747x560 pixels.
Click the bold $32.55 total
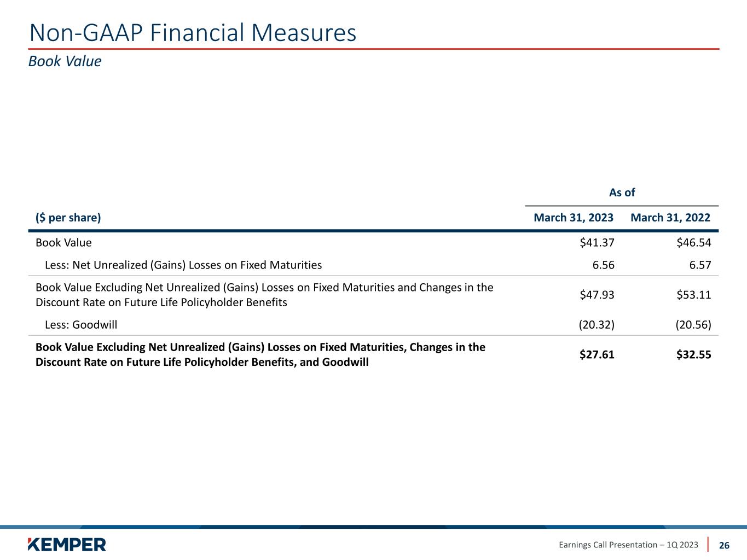click(694, 354)
